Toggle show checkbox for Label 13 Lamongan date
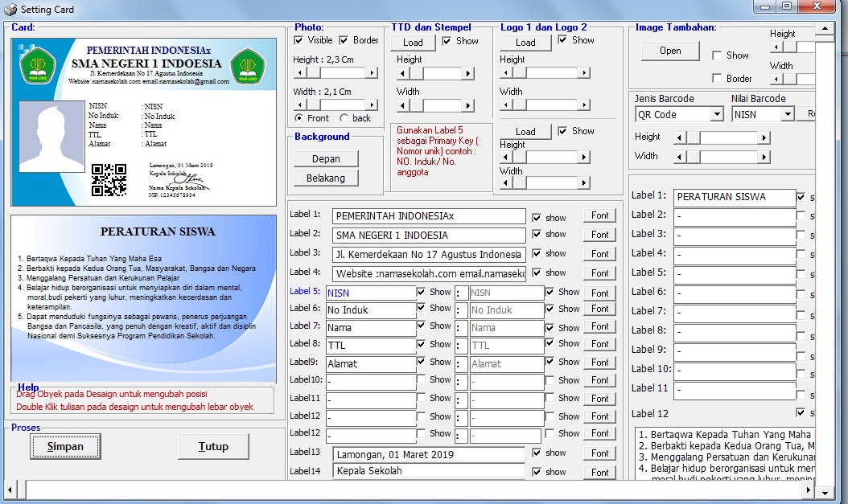This screenshot has width=848, height=504. (537, 453)
